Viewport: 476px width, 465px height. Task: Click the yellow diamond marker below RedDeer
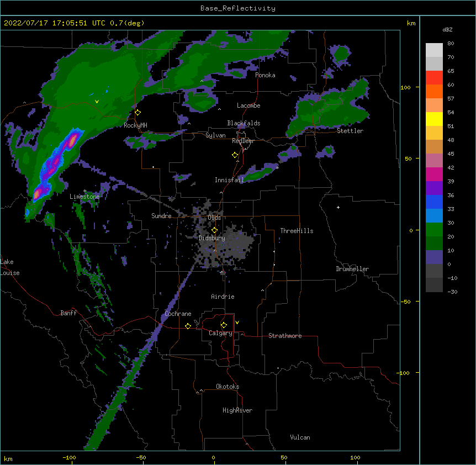point(235,155)
